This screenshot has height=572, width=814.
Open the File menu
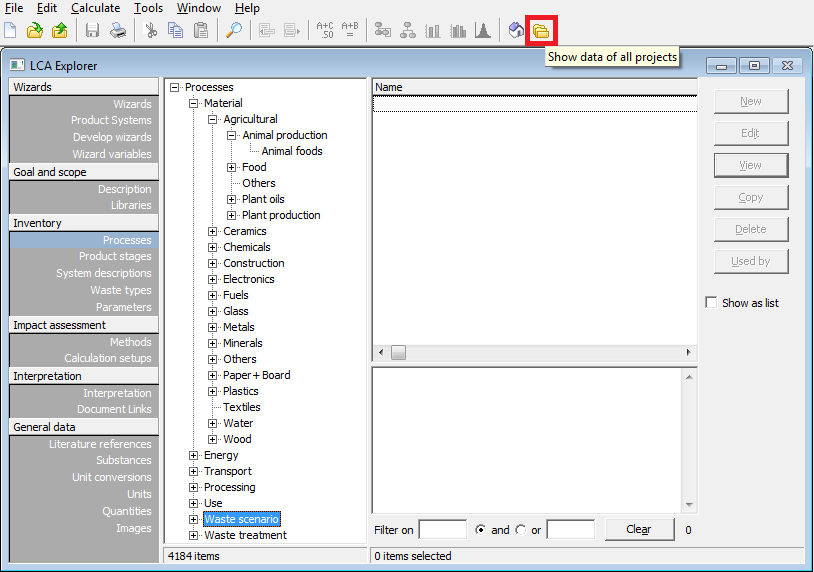[14, 8]
